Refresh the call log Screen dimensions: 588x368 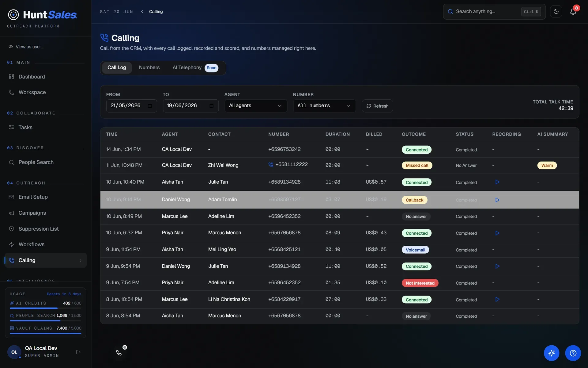[x=377, y=106]
